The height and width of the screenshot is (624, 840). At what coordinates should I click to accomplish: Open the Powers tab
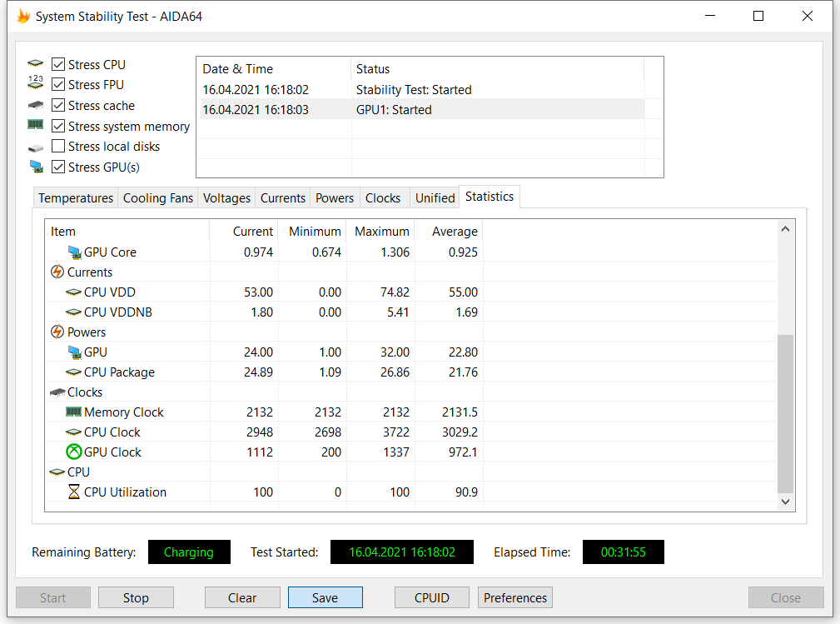pyautogui.click(x=335, y=197)
